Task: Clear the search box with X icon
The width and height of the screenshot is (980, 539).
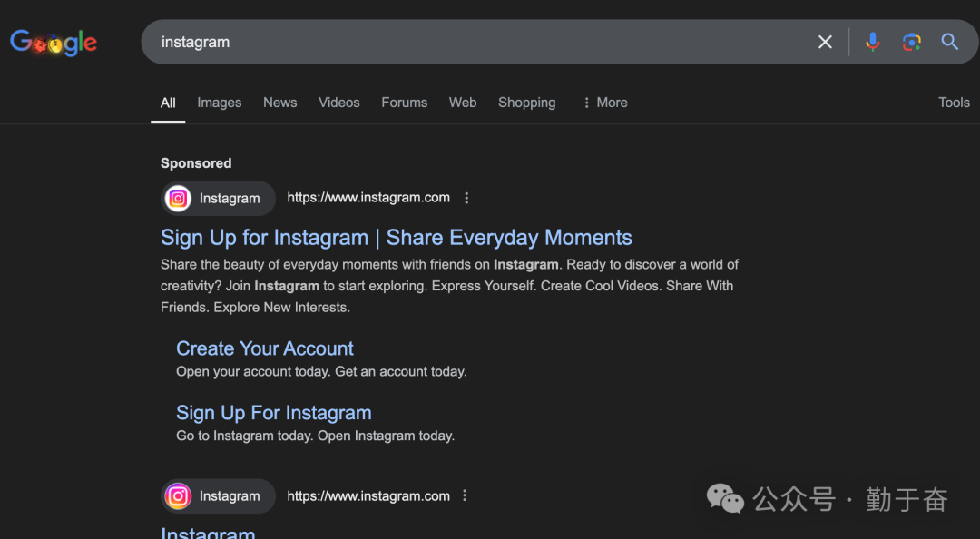Action: [x=825, y=42]
